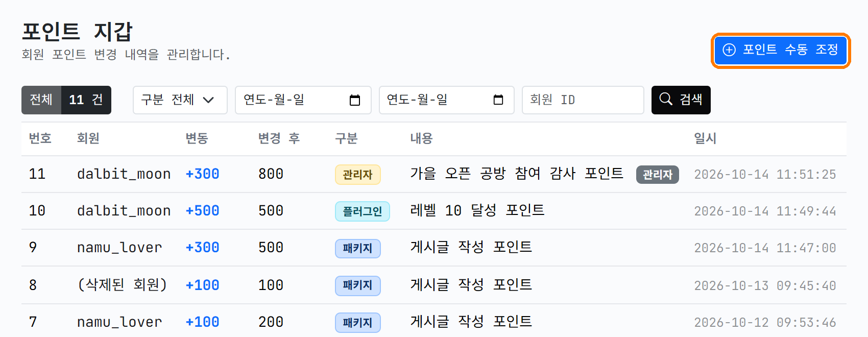This screenshot has height=337, width=868.
Task: Click the 포인트 수동 조정 button
Action: pos(780,50)
